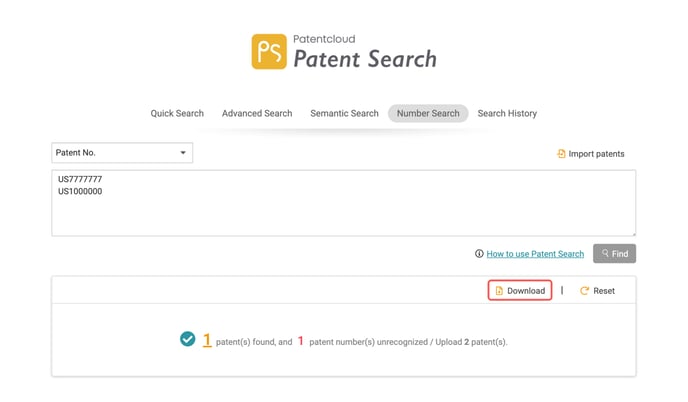Click the info icon beside the help link
The width and height of the screenshot is (688, 402).
479,254
